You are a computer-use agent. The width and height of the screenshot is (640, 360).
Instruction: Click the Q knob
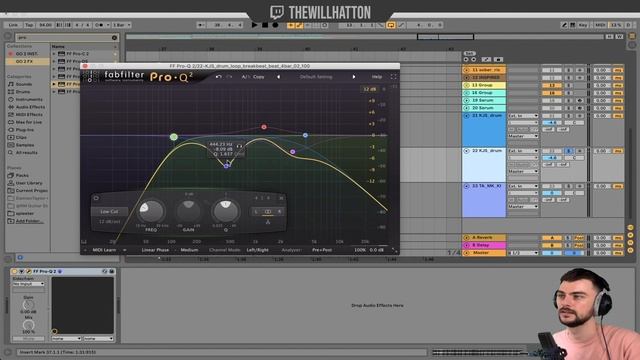click(x=225, y=211)
